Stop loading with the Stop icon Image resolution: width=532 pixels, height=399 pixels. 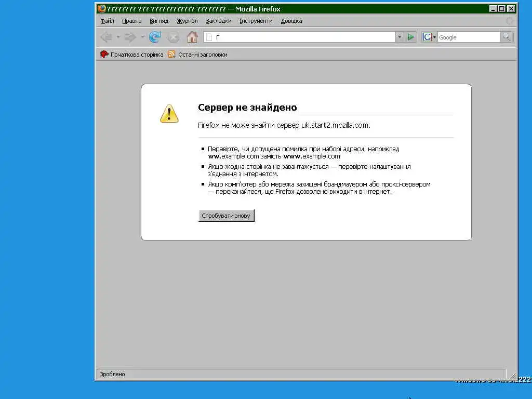(174, 37)
